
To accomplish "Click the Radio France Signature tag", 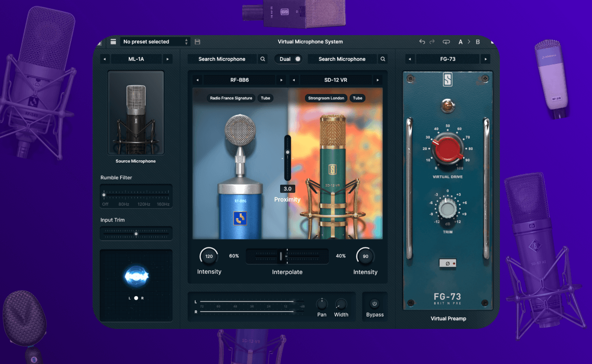I will [x=231, y=98].
